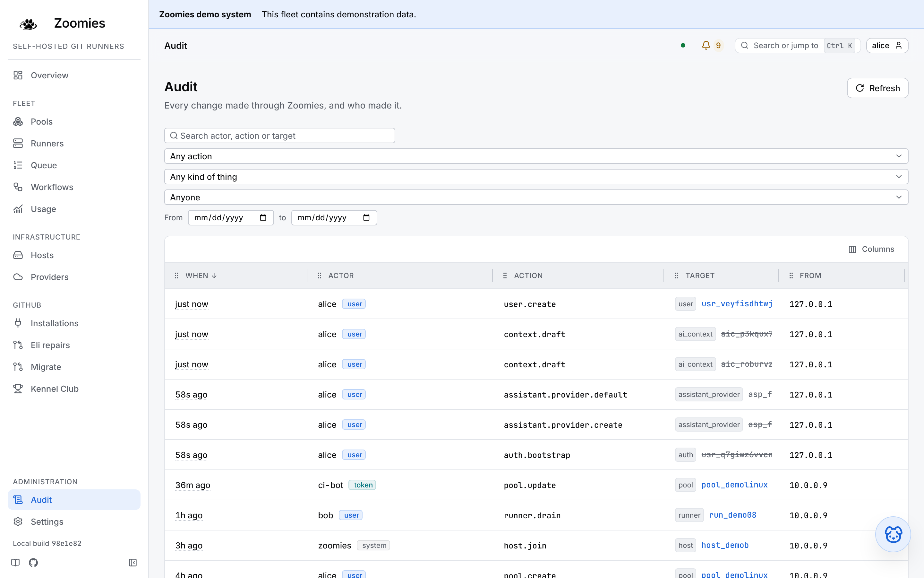
Task: Open the alice account menu
Action: 887,46
